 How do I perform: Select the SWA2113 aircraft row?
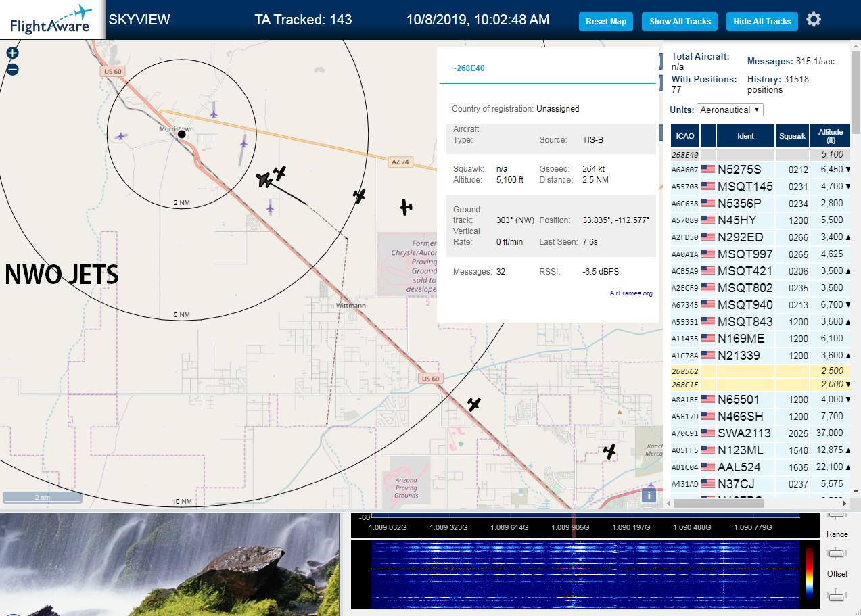pos(760,433)
